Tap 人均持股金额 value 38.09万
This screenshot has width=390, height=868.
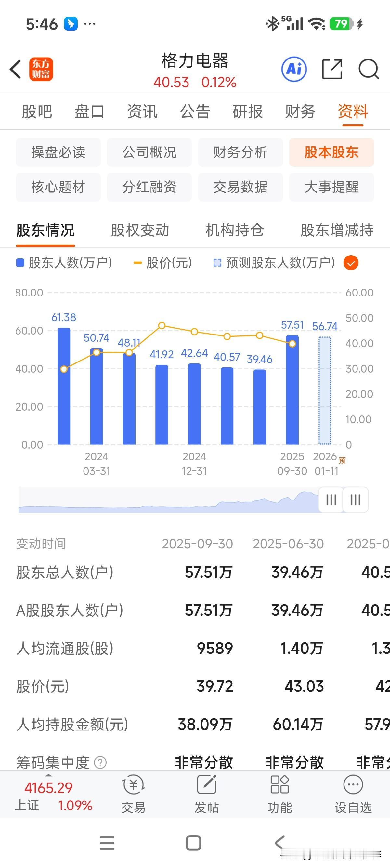tap(205, 724)
